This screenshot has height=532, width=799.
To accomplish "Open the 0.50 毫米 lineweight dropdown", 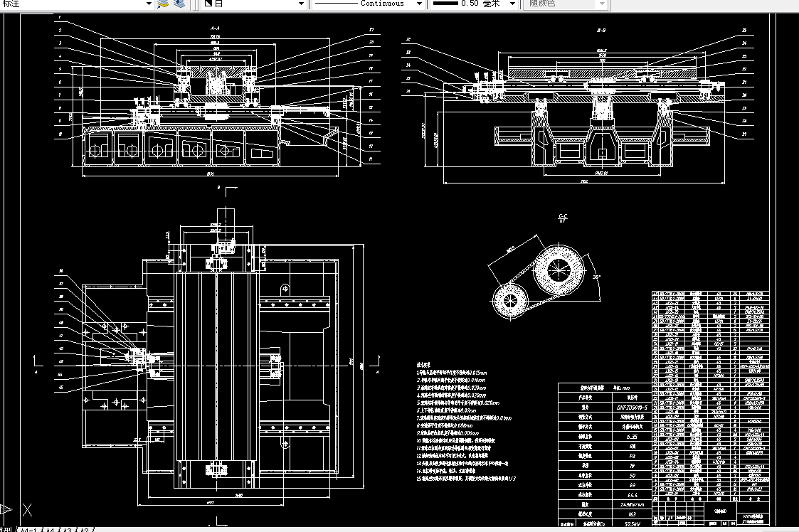I will pos(512,4).
